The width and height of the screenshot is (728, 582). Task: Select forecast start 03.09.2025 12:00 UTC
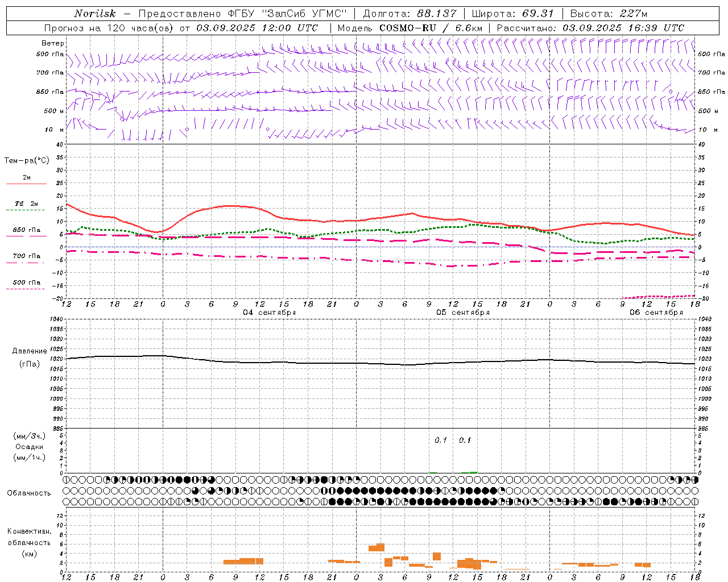pos(257,28)
